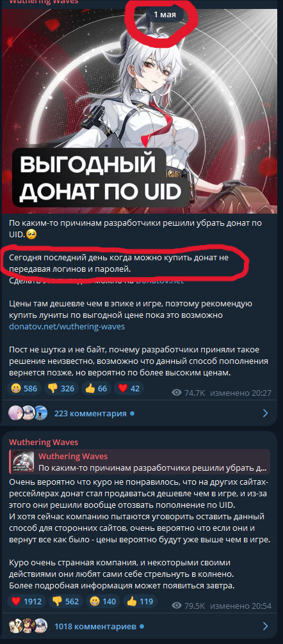Toggle the 66 thumbs-up reaction

click(96, 388)
